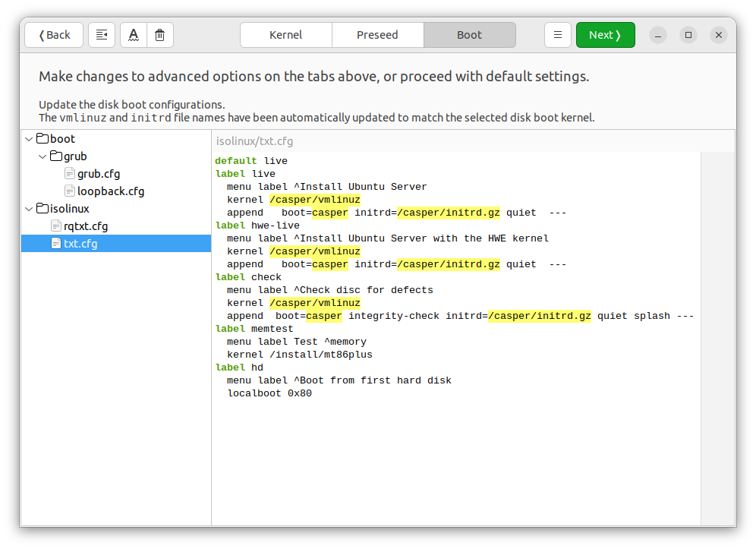Click inside the txt.cfg editor pane
This screenshot has width=756, height=549.
coord(455,342)
